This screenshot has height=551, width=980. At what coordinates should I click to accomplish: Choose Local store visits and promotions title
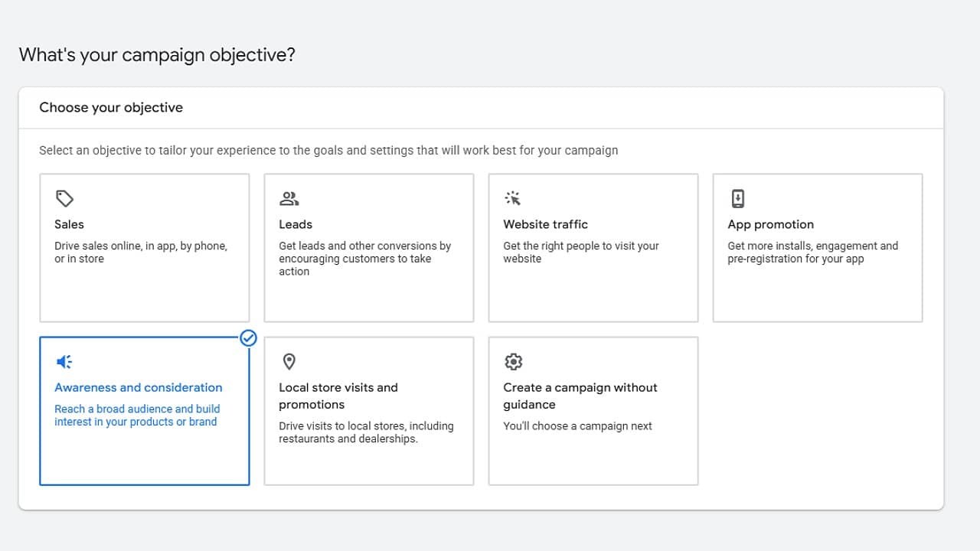click(338, 396)
